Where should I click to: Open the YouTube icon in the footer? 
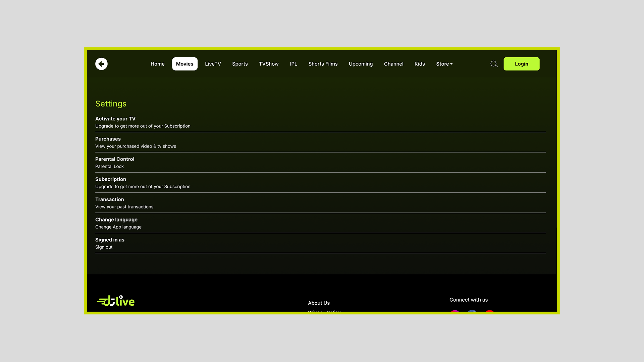pos(489,313)
